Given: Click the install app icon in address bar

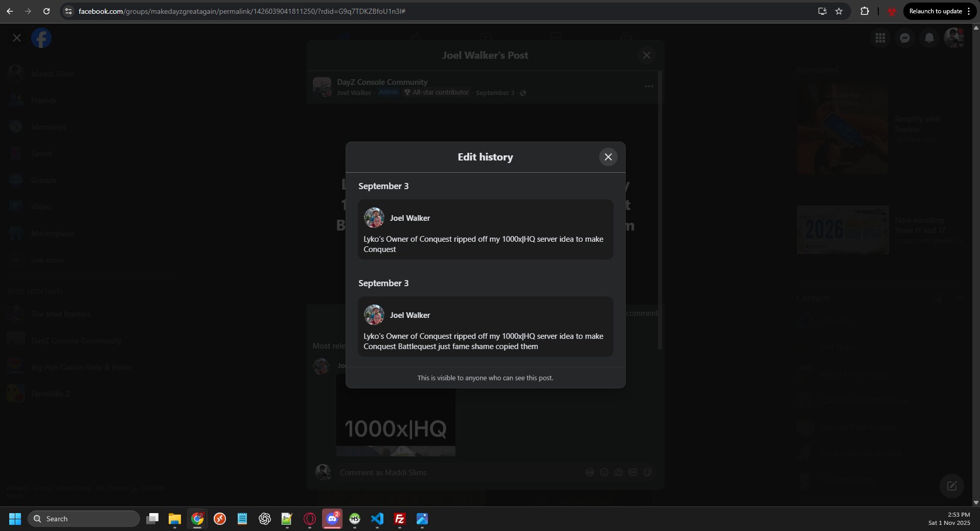Looking at the screenshot, I should pyautogui.click(x=823, y=11).
